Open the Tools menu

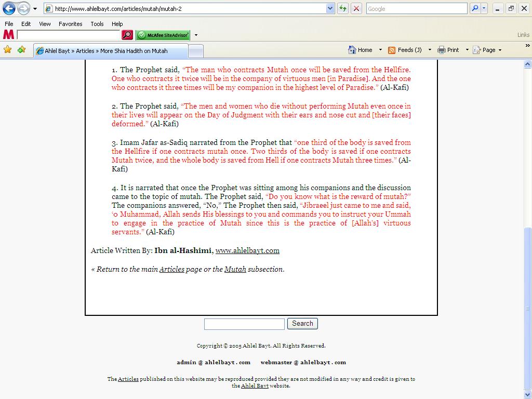(x=97, y=24)
